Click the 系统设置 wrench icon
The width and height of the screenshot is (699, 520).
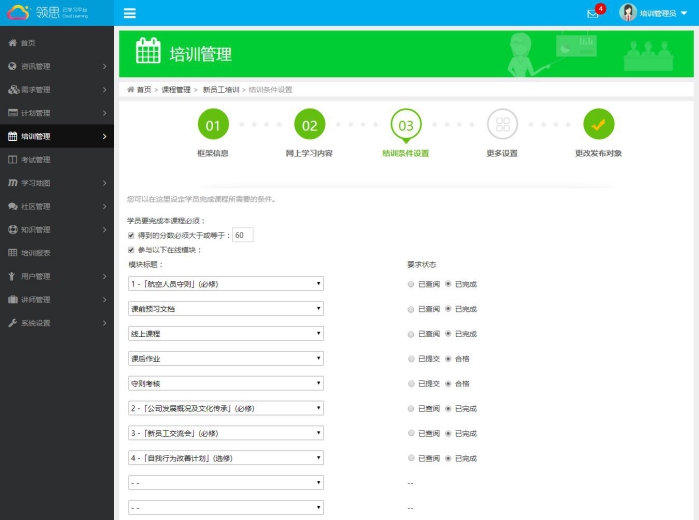coord(12,323)
